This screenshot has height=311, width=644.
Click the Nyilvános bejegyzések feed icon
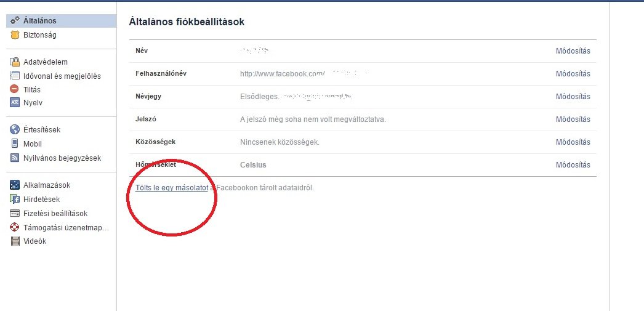point(15,158)
